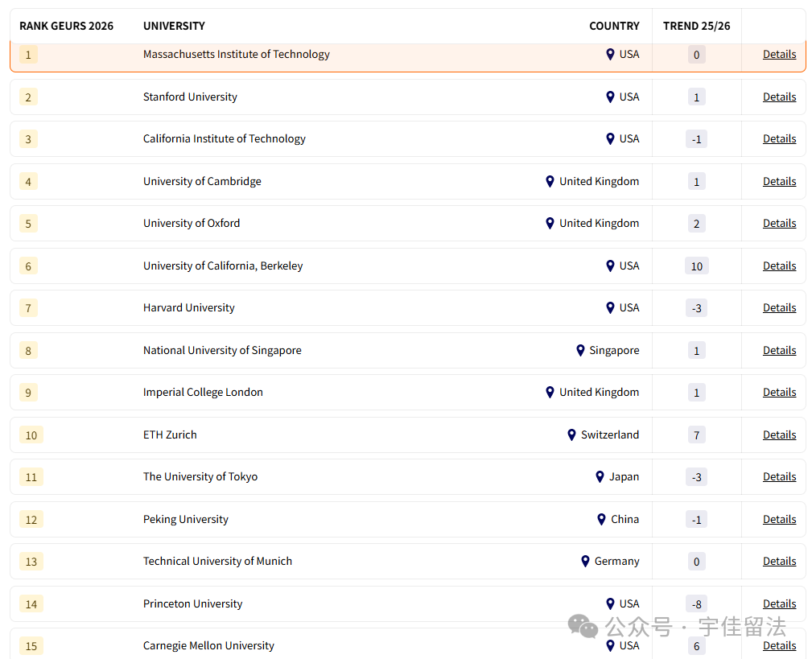Viewport: 812px width, 659px height.
Task: Click trend value 6 for Carnegie Mellon
Action: point(697,646)
